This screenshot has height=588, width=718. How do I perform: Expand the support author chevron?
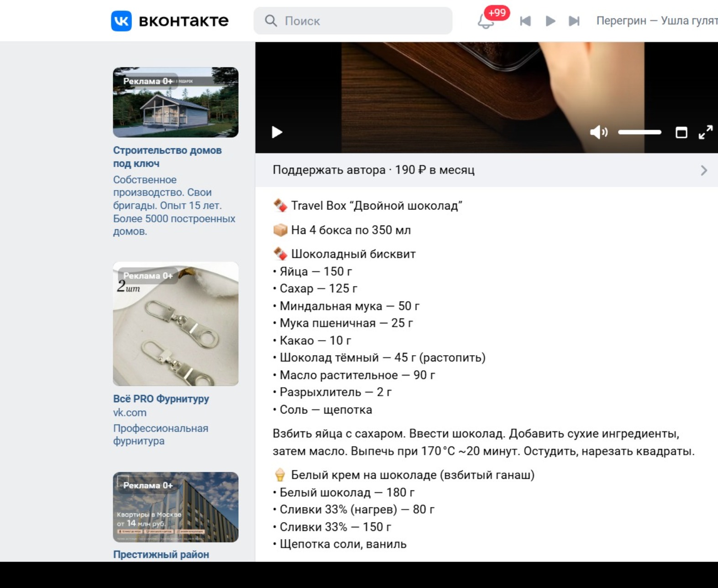703,170
